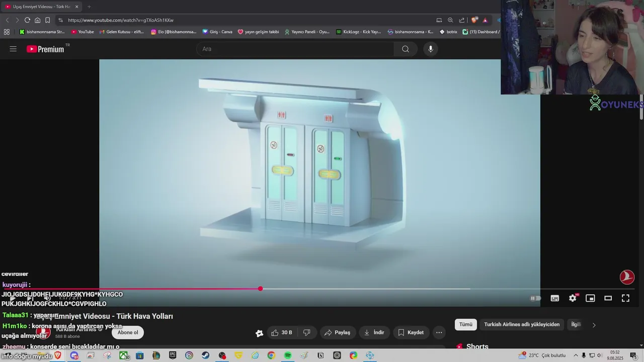Screen dimensions: 644x362
Task: View site information icon in address bar
Action: (60, 20)
